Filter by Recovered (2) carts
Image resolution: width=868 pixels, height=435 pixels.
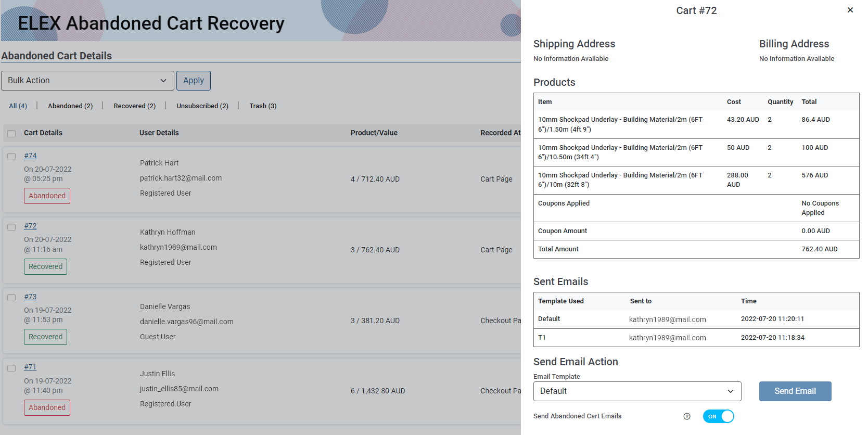135,106
